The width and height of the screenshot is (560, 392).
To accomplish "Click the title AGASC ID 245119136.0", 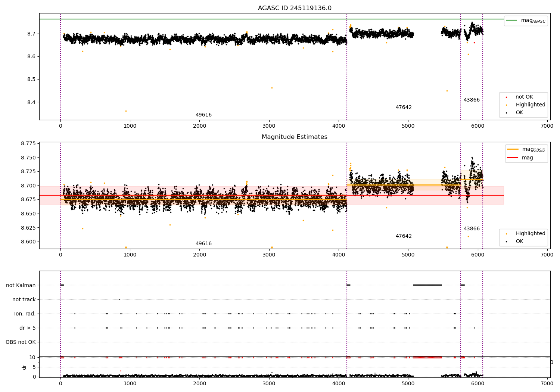I will pyautogui.click(x=295, y=8).
